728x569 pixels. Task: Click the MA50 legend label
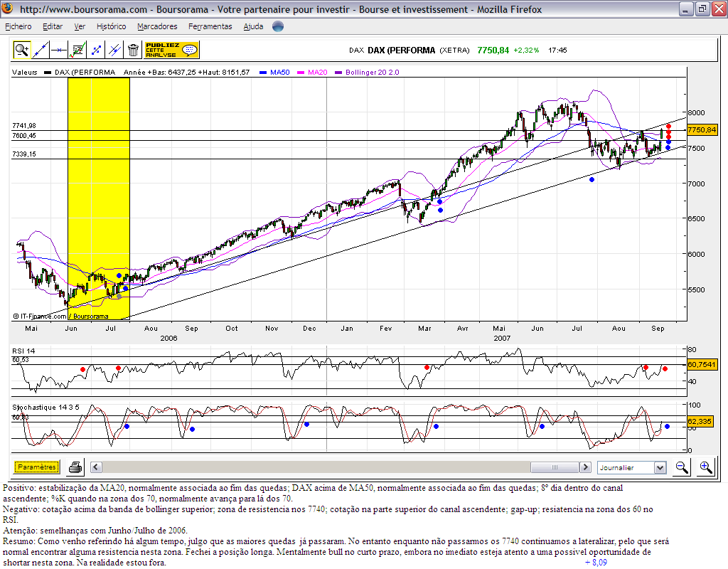(280, 72)
